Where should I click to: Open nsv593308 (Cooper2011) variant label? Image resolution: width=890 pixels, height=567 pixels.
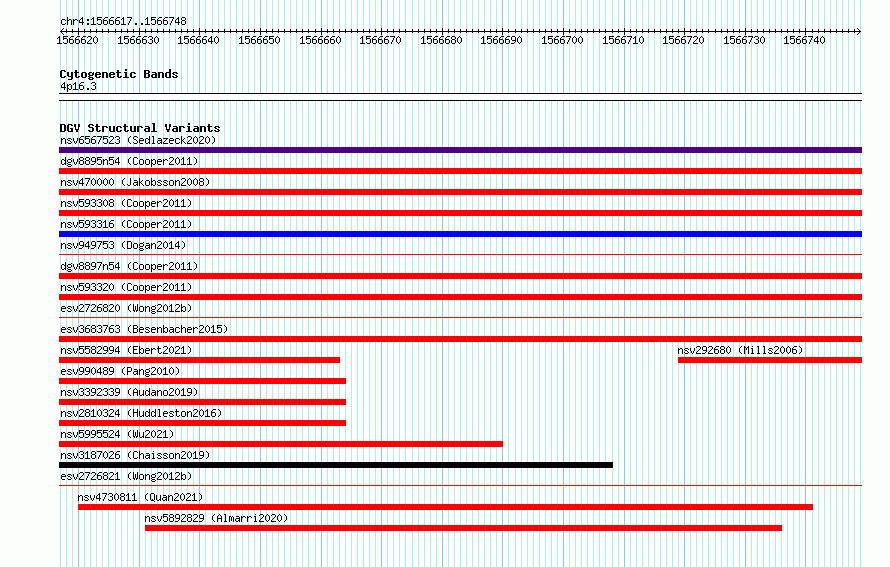(126, 203)
